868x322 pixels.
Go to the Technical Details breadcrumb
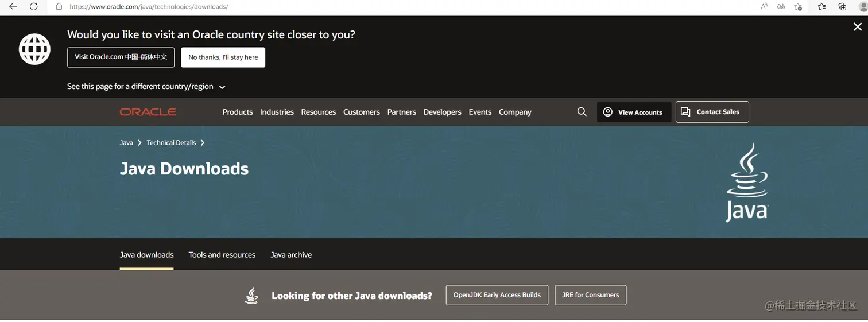[x=171, y=143]
